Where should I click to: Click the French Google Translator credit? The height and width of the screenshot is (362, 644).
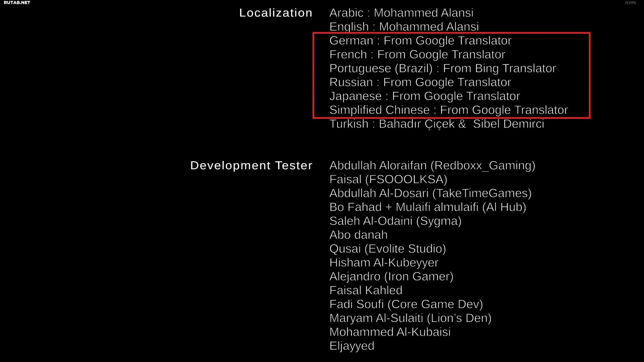(417, 54)
